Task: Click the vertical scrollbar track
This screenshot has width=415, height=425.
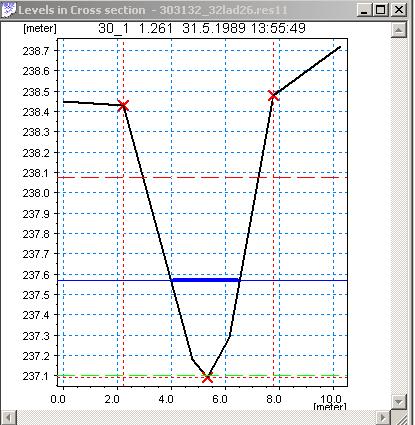Action: click(399, 216)
